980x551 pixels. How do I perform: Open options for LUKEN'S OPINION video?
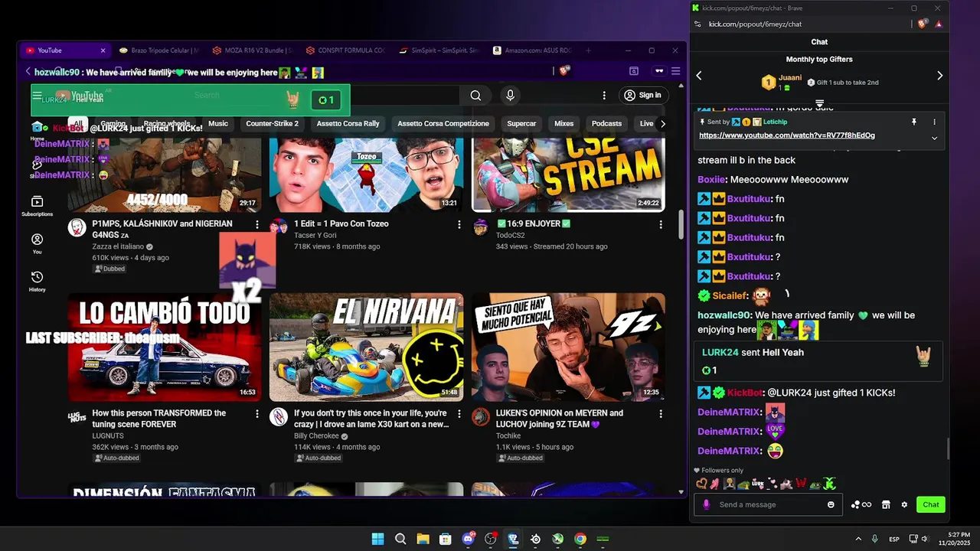(660, 413)
